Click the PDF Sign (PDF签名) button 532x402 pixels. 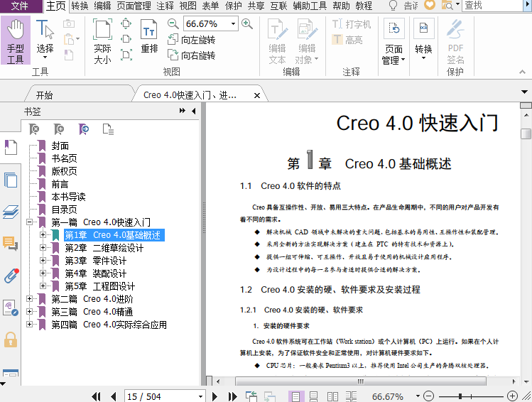(x=455, y=41)
